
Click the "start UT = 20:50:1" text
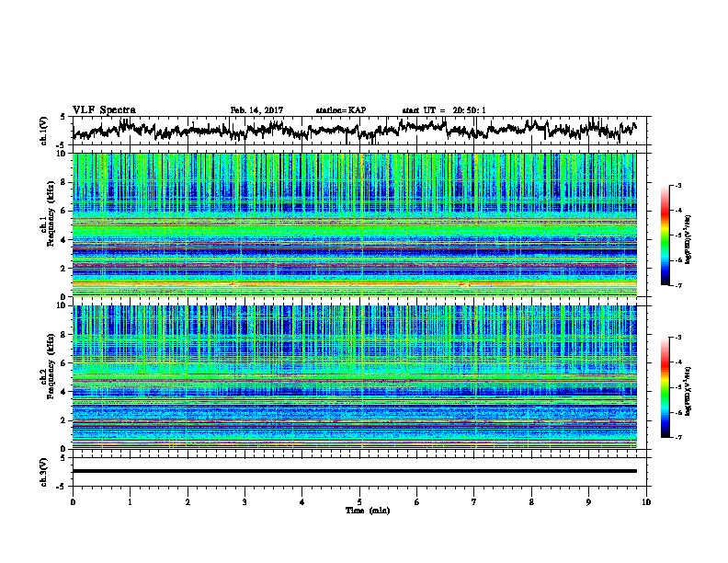pyautogui.click(x=444, y=110)
